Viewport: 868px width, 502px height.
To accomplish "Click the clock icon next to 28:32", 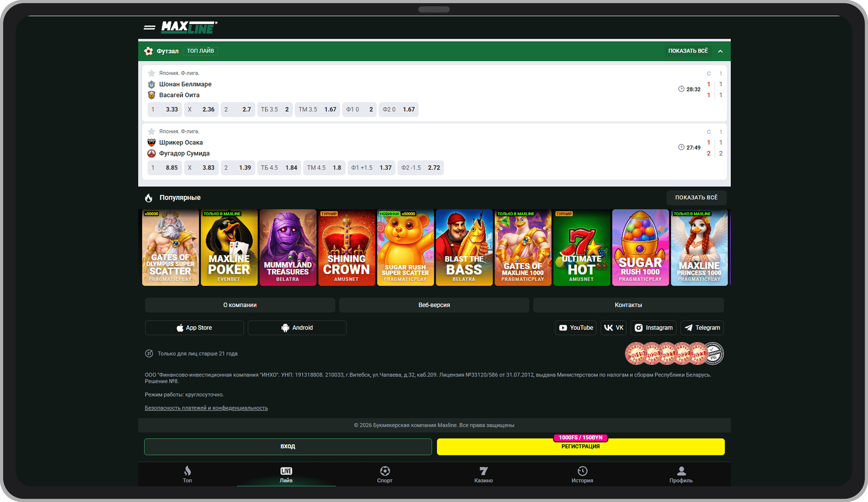I will coord(681,89).
